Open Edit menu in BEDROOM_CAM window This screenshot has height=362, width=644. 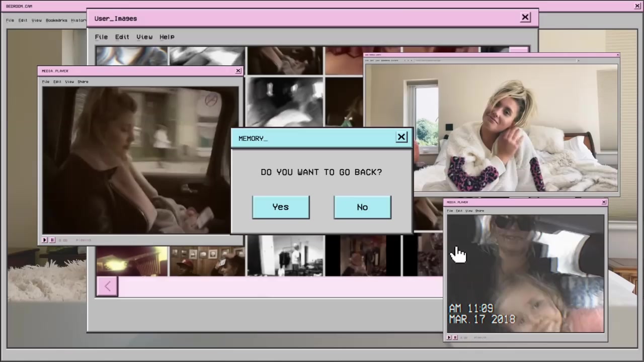pos(23,20)
